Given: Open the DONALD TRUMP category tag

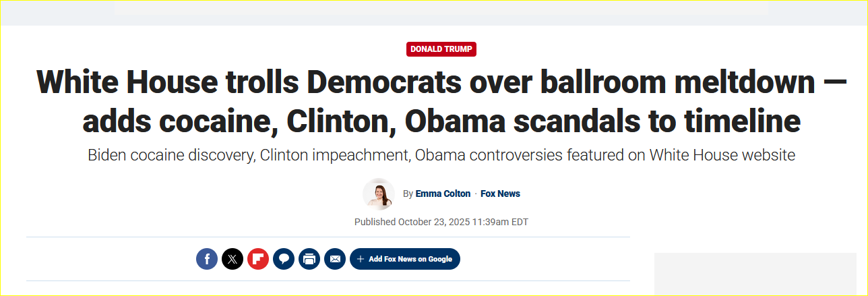Looking at the screenshot, I should [441, 49].
